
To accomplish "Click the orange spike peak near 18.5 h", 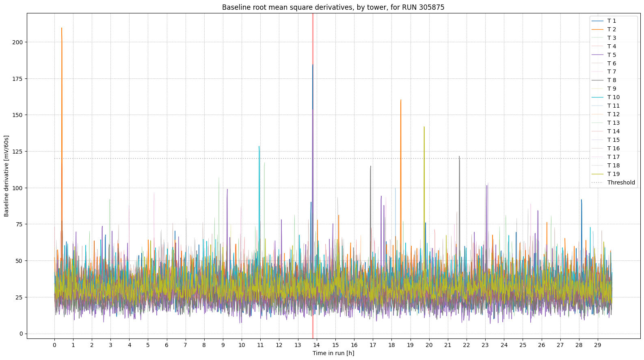I will pos(401,100).
